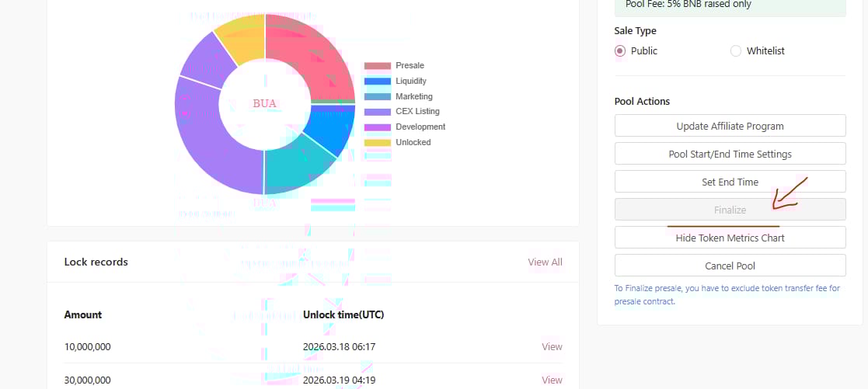868x389 pixels.
Task: View the 10,000,000 lock record
Action: (x=552, y=347)
